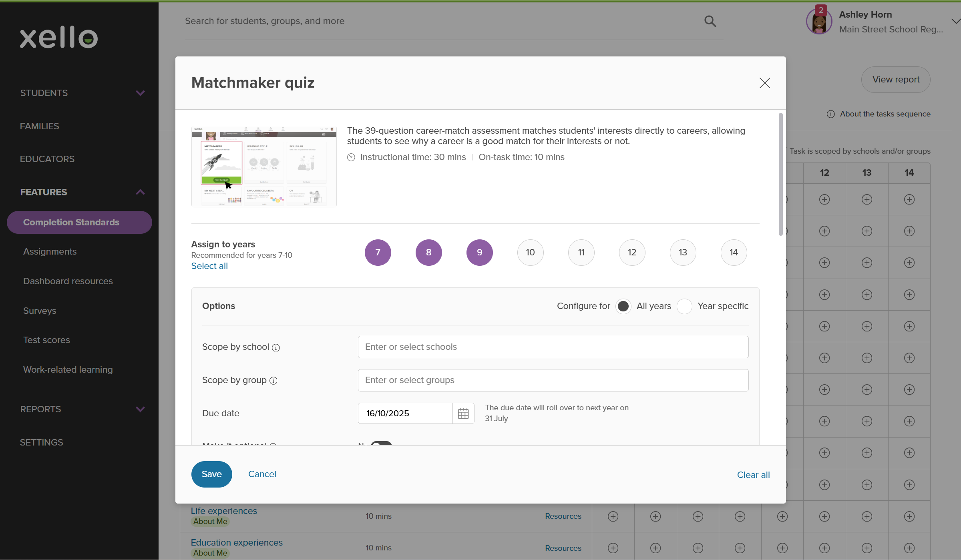
Task: Click a plus icon in the year 14 column
Action: coord(909,199)
